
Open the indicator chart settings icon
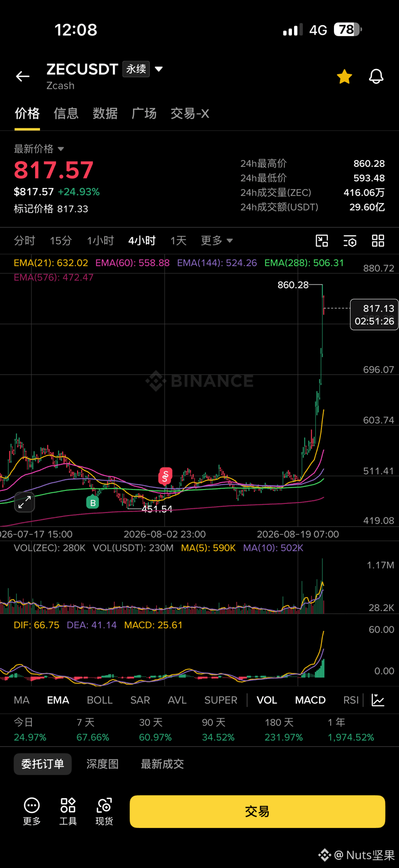tap(378, 700)
